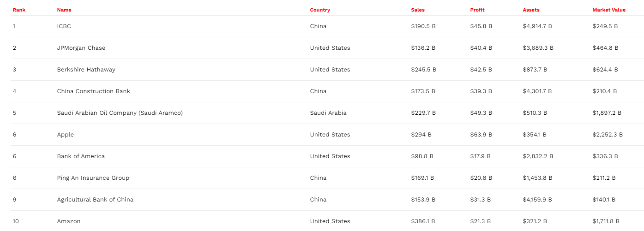
Task: Sort by Market Value header
Action: 609,10
